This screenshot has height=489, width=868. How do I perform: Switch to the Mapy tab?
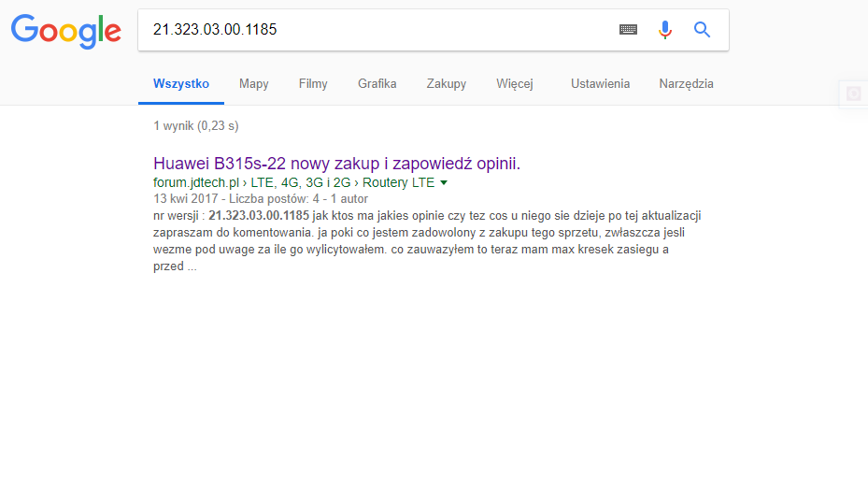pyautogui.click(x=253, y=84)
